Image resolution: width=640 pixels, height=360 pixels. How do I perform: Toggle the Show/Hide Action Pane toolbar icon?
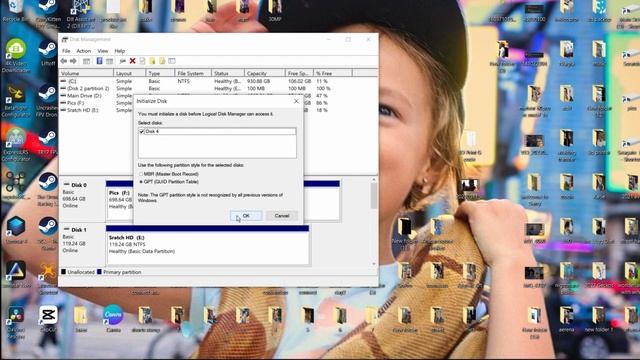point(109,61)
